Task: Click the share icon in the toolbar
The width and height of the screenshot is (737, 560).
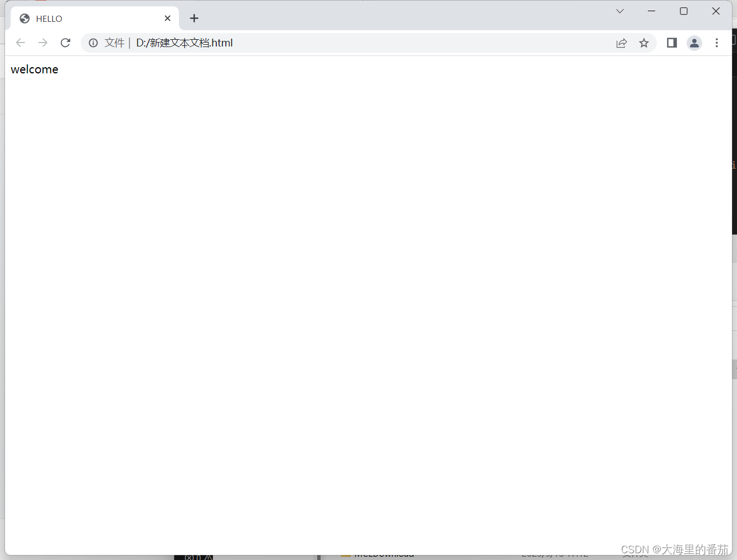Action: point(621,43)
